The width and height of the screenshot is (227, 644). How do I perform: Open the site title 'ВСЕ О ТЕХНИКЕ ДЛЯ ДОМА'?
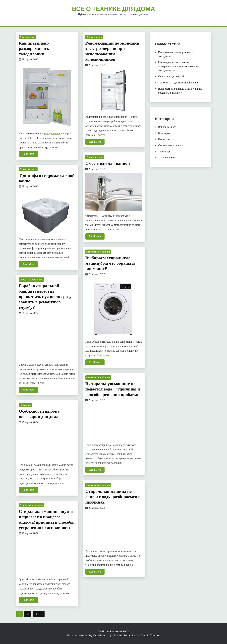[x=113, y=9]
